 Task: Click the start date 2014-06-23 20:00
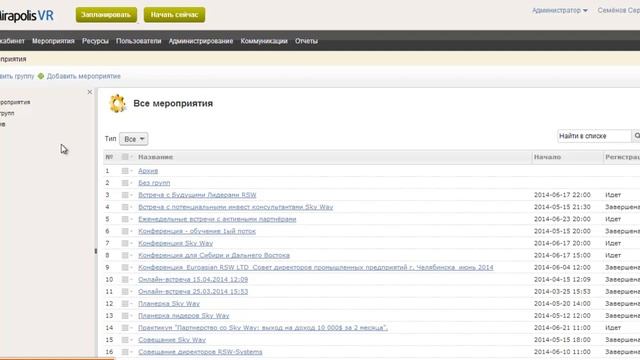pos(562,219)
